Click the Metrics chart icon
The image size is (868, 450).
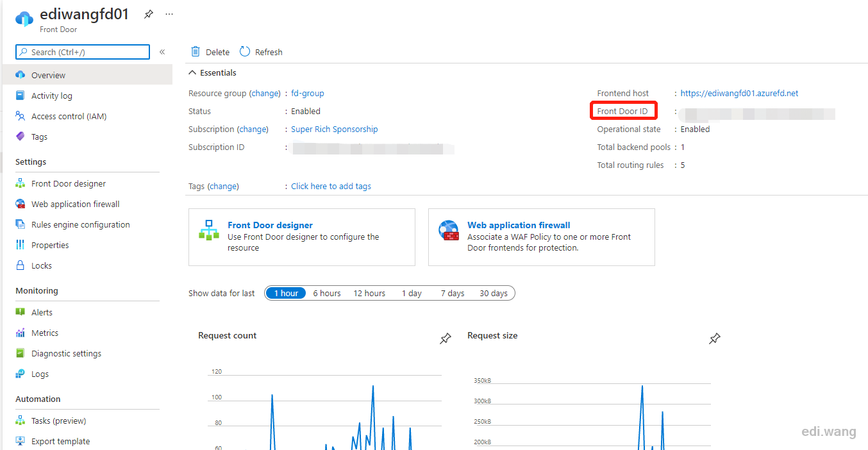(20, 333)
